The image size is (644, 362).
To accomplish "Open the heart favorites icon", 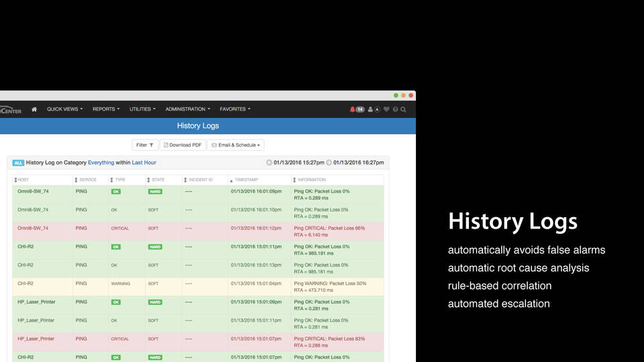I will pos(386,109).
